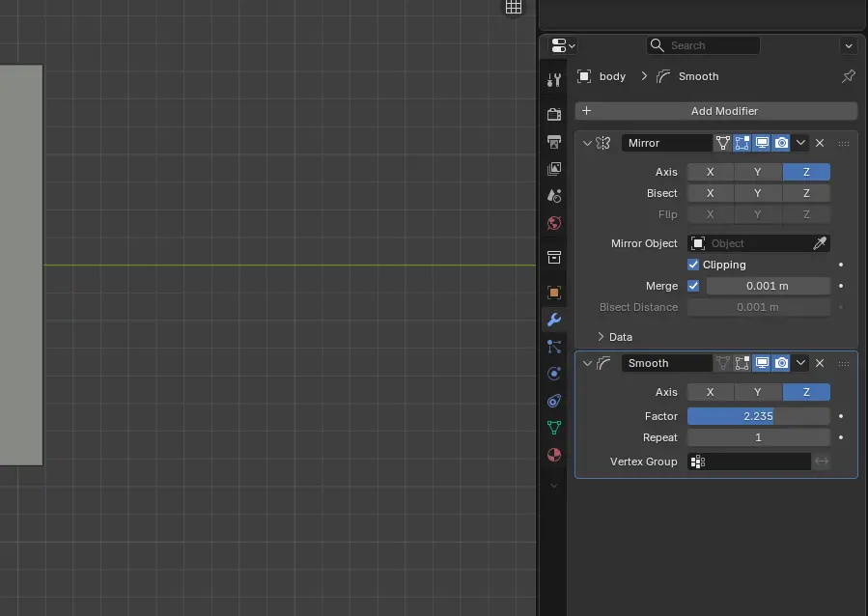868x616 pixels.
Task: Open the Modifier Properties wrench tab
Action: pos(553,320)
